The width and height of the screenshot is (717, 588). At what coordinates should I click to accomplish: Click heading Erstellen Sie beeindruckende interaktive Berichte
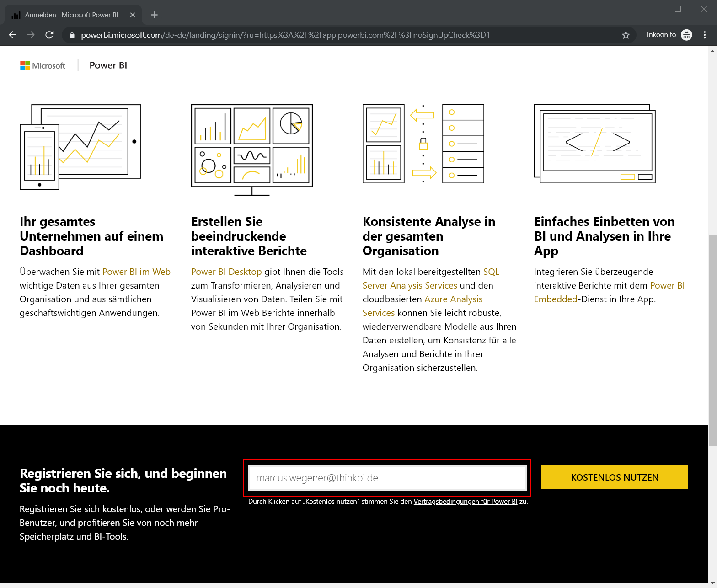tap(249, 236)
